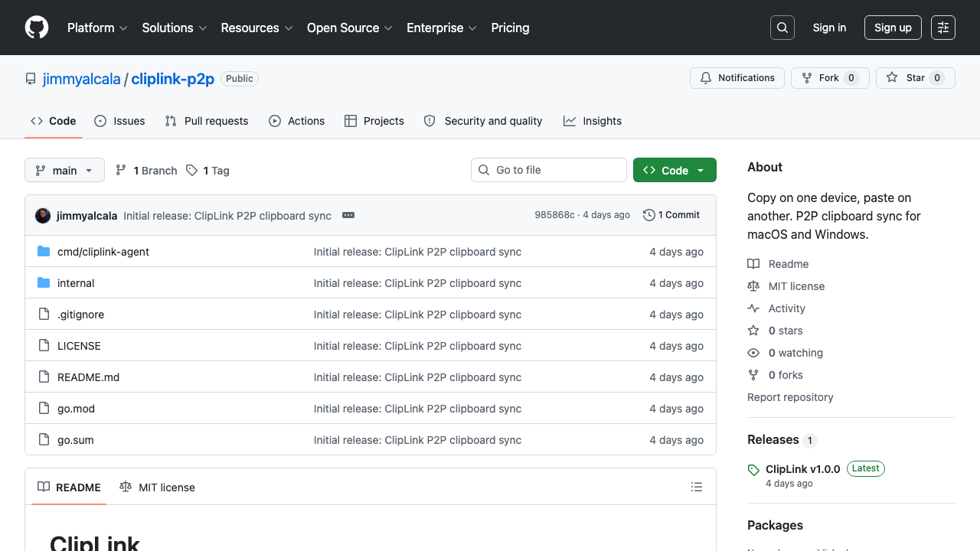Image resolution: width=980 pixels, height=551 pixels.
Task: Click the 1 Commit history icon link
Action: 671,215
